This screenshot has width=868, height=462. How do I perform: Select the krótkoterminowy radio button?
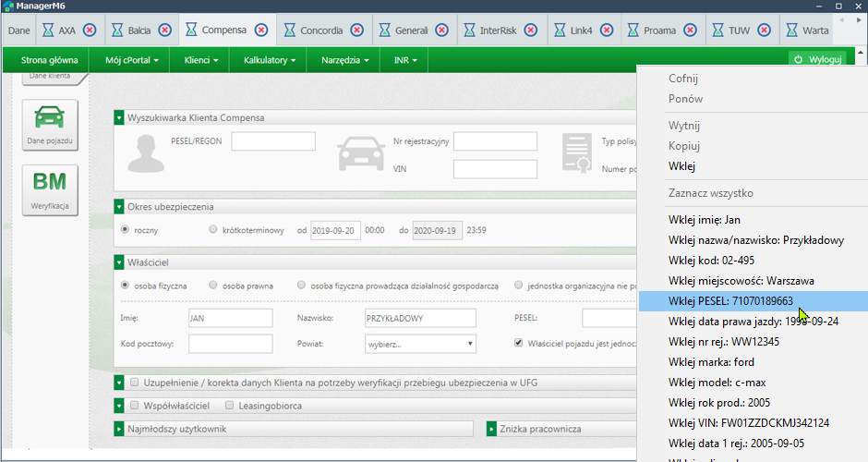[x=212, y=229]
